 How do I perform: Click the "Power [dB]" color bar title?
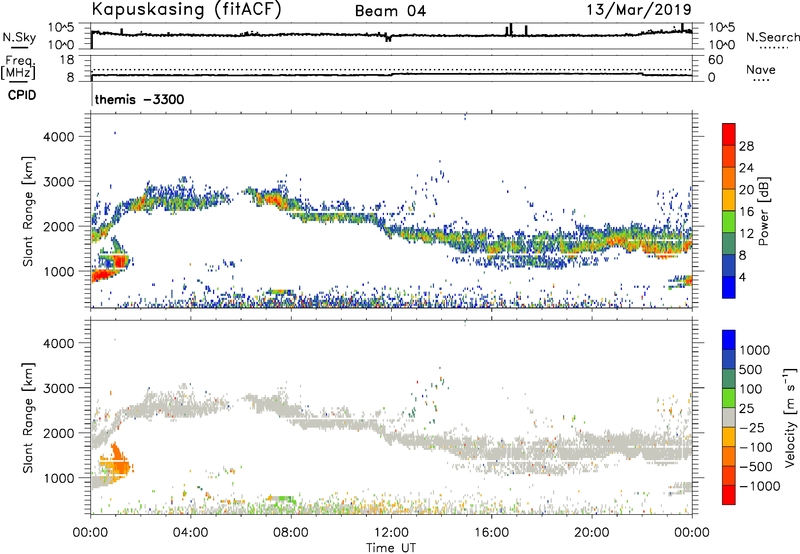pyautogui.click(x=764, y=211)
